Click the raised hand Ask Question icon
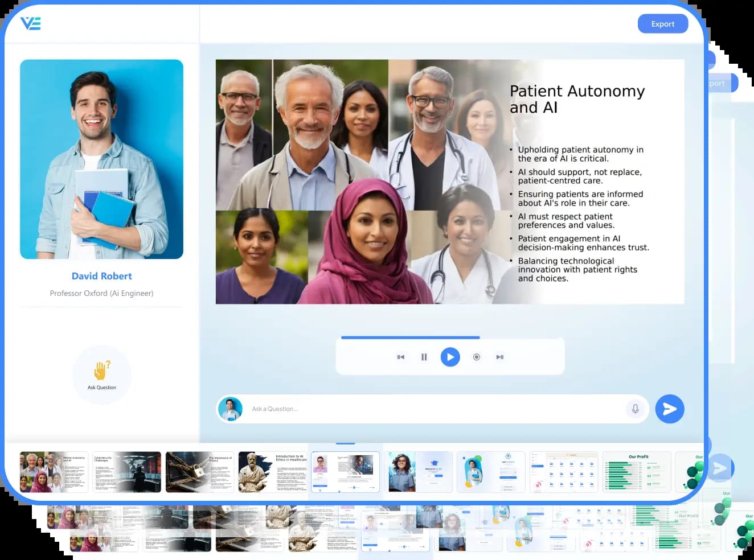Screen dimensions: 754x560 coord(101,370)
